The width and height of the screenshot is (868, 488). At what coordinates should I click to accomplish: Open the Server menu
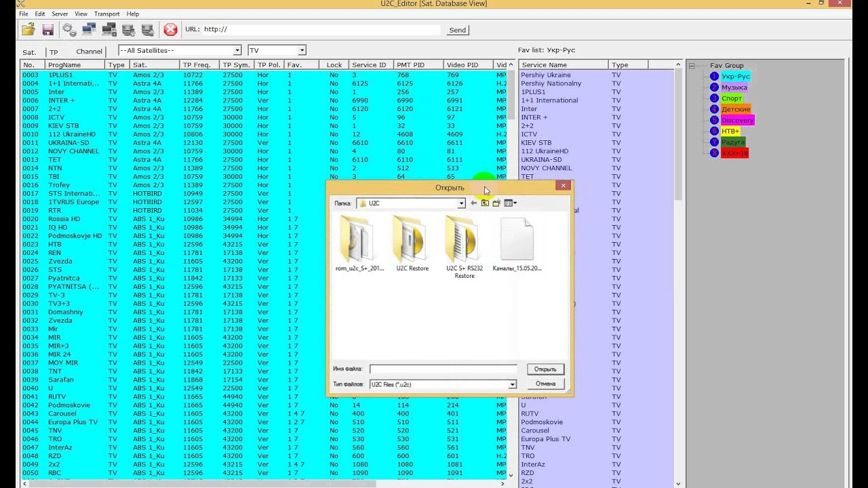coord(60,14)
